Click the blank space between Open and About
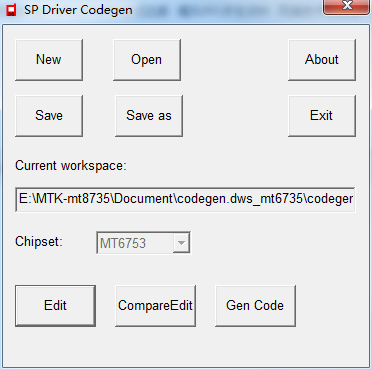Image resolution: width=372 pixels, height=370 pixels. coord(234,60)
